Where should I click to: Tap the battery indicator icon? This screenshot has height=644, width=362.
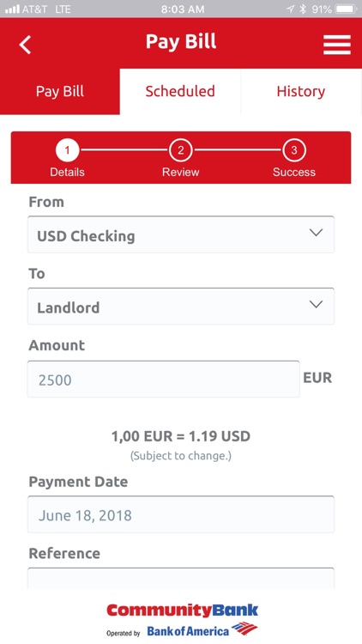pyautogui.click(x=347, y=9)
